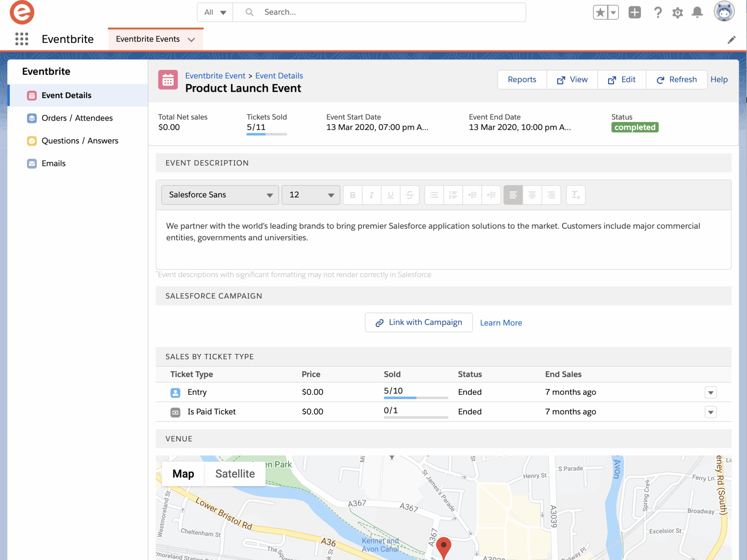Remove formatting using the clear format icon
This screenshot has width=747, height=560.
(x=576, y=195)
